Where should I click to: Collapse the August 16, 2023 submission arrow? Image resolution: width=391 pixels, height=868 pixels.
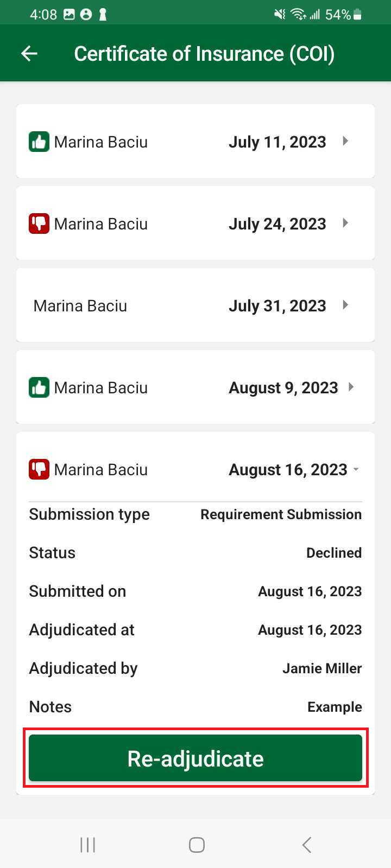[x=356, y=469]
